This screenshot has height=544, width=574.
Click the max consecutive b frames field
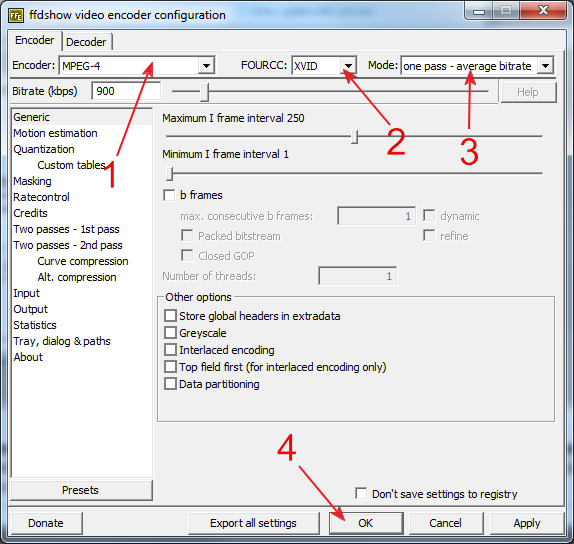pos(376,216)
